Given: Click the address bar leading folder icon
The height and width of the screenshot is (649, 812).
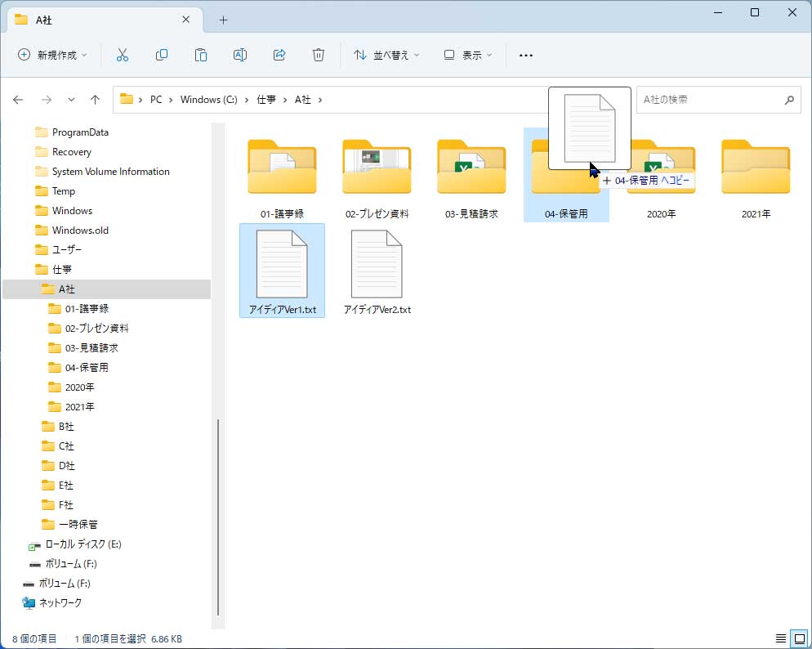Looking at the screenshot, I should click(x=127, y=99).
